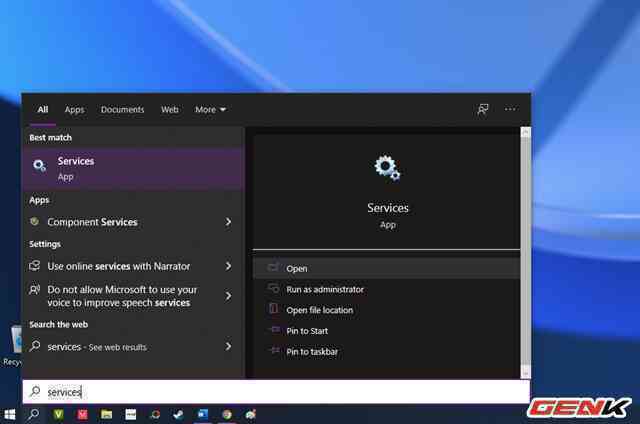Click the Open file location icon
Image resolution: width=640 pixels, height=424 pixels.
pyautogui.click(x=273, y=309)
